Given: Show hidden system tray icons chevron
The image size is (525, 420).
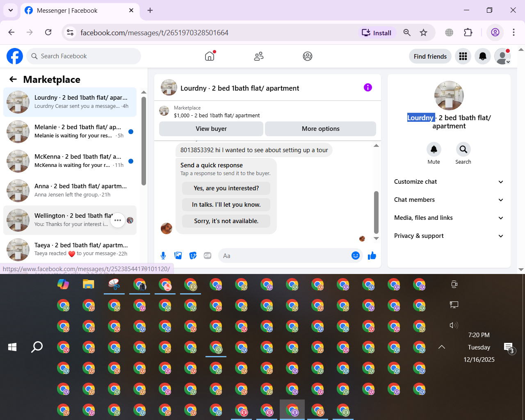Looking at the screenshot, I should coord(442,347).
